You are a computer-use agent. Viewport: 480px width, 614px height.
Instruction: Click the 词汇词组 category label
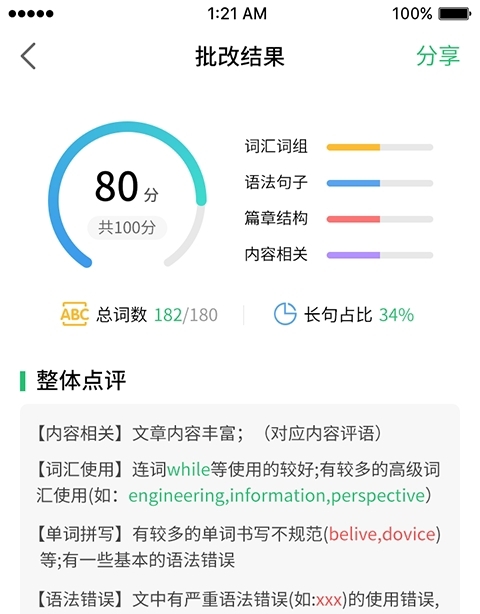coord(276,146)
